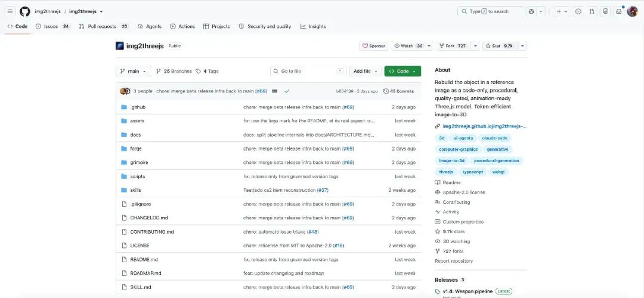Open the Projects tab
Viewport: 644px width, 298px height.
[x=216, y=26]
